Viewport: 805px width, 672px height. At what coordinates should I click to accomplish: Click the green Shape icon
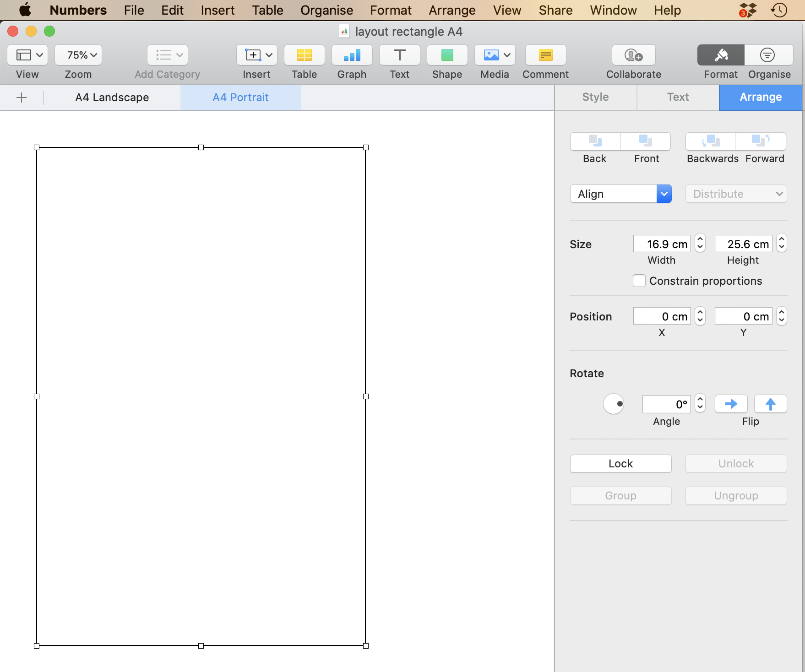point(447,55)
